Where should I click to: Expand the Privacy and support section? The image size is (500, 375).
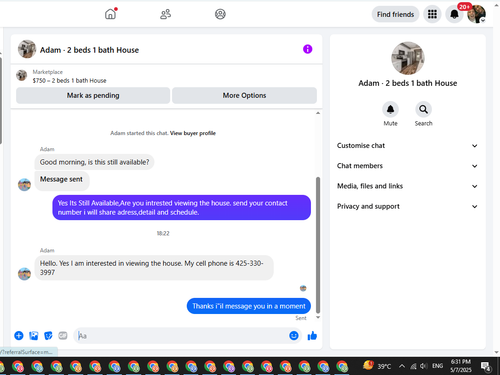(407, 206)
